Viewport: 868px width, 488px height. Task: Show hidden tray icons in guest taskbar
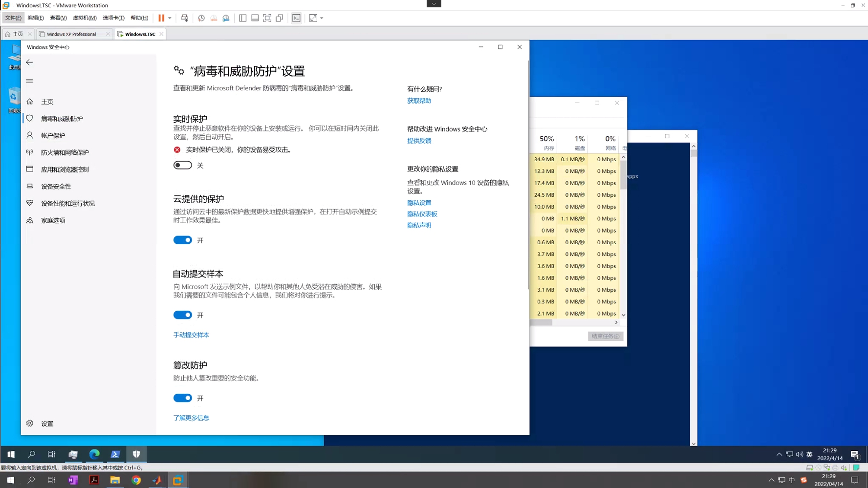pos(779,454)
